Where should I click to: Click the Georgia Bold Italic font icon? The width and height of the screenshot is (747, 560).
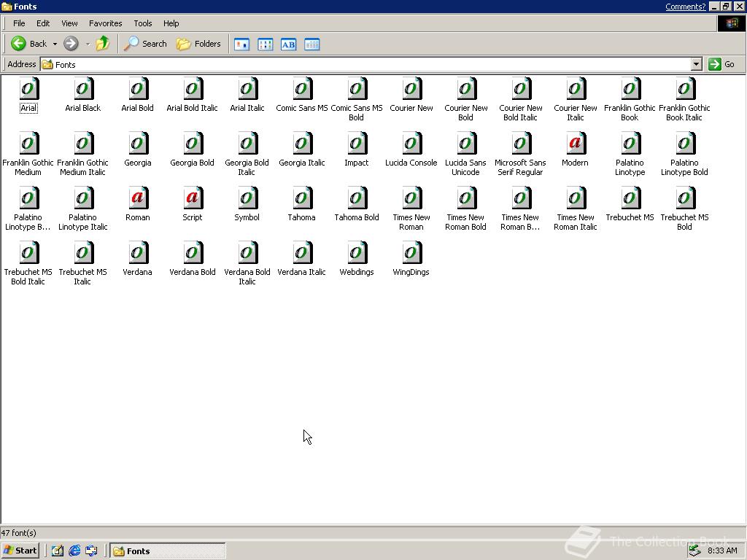247,144
